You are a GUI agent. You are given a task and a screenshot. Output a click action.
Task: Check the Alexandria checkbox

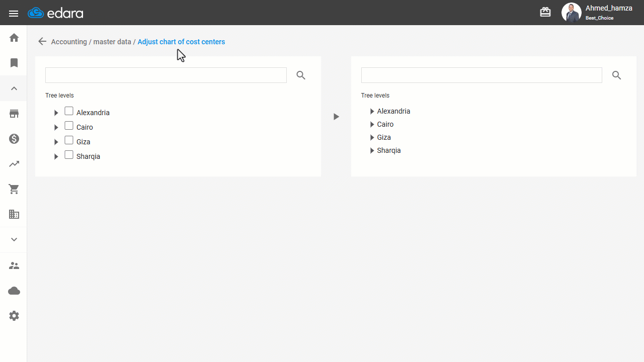69,111
